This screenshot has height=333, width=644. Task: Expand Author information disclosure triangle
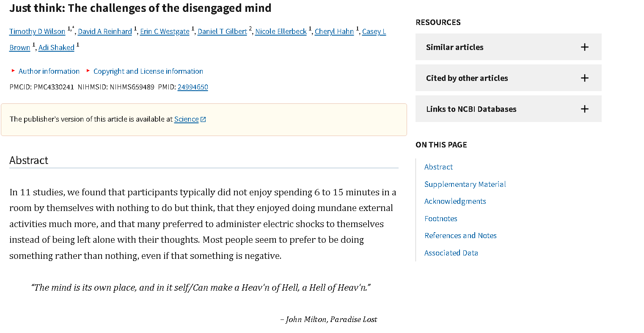click(x=14, y=71)
